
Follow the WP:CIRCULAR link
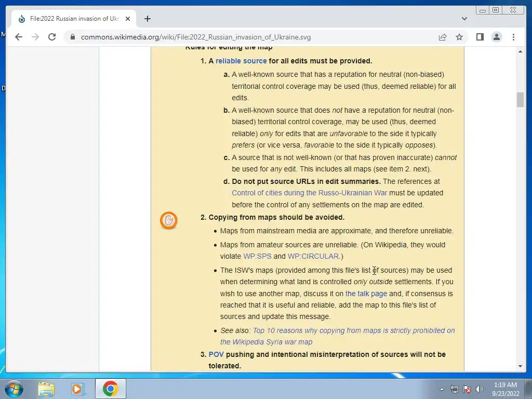click(x=313, y=257)
